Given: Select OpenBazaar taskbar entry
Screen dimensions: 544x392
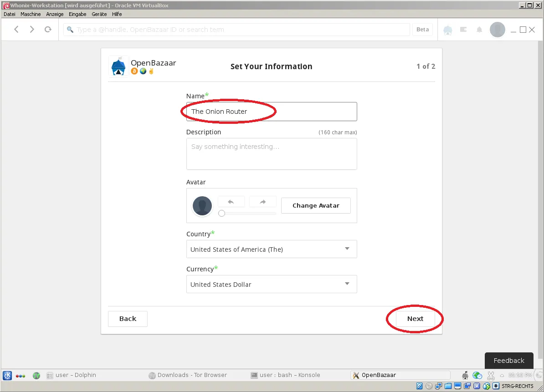Looking at the screenshot, I should 400,375.
